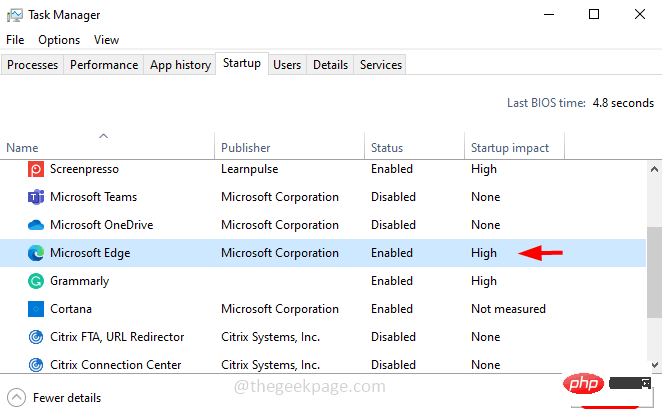Screen dimensions: 662x416
Task: Switch to the Services tab
Action: coord(380,65)
